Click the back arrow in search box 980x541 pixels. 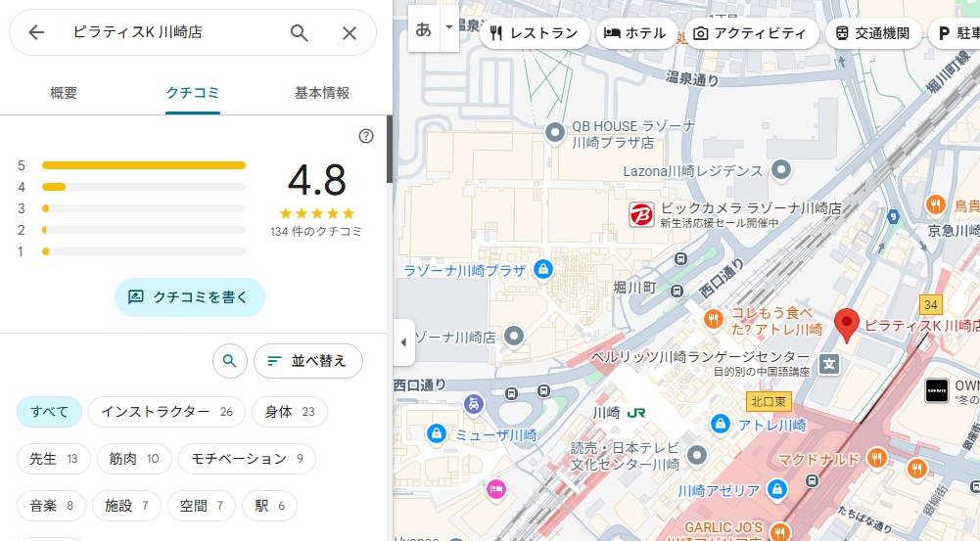tap(36, 32)
